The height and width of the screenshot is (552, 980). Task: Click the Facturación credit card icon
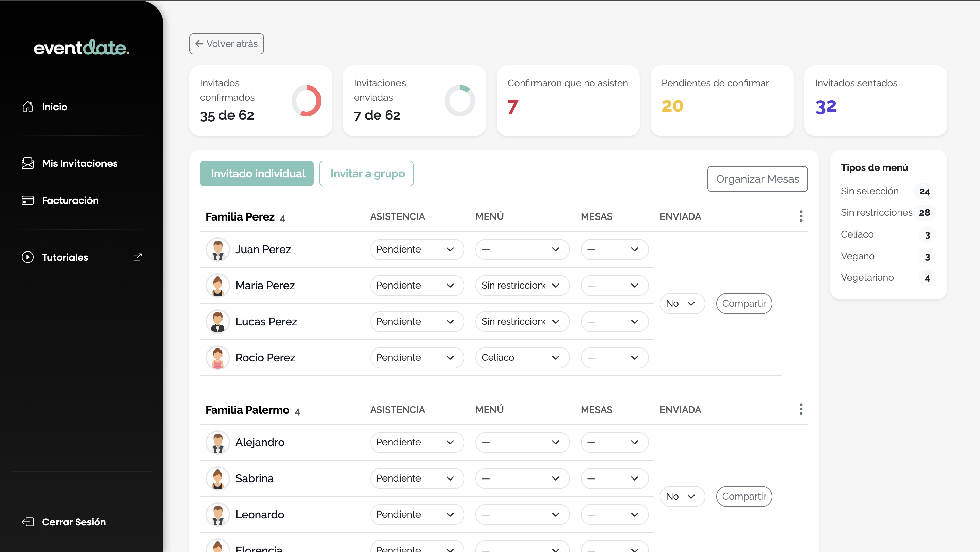(27, 200)
